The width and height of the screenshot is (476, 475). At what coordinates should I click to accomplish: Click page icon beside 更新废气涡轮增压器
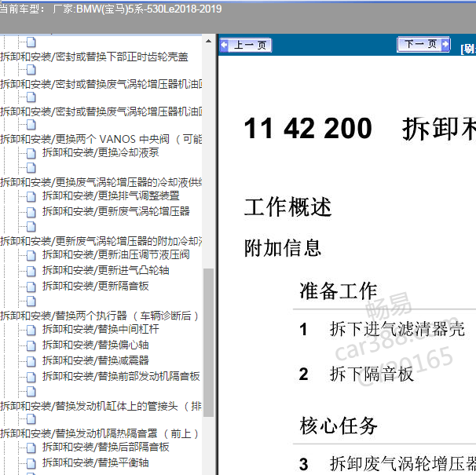31,212
